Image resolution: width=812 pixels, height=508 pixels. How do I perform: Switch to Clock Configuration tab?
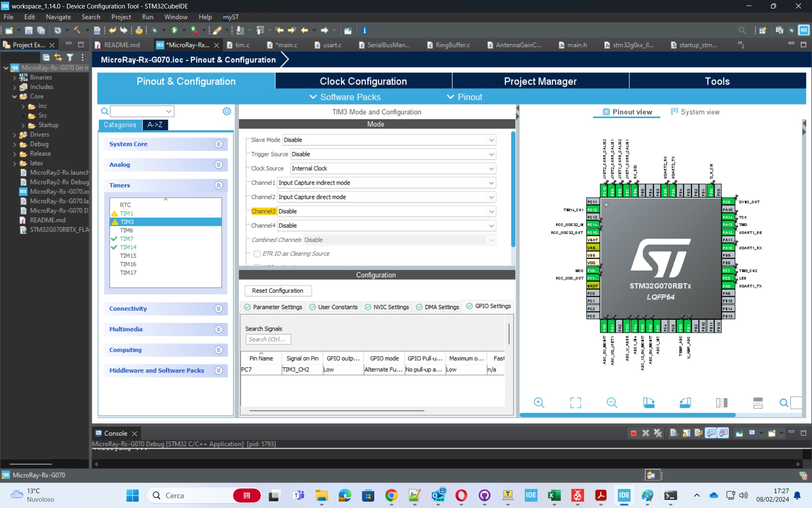(x=363, y=81)
